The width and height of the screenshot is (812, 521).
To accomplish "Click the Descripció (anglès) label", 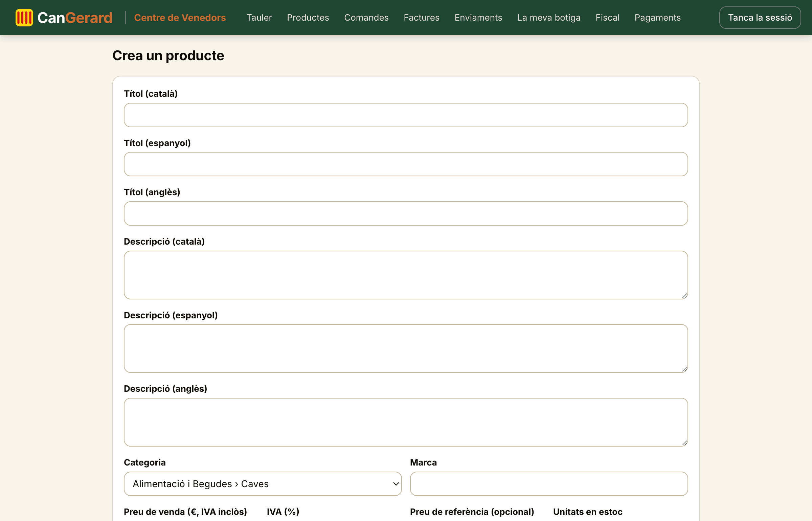I will 165,389.
